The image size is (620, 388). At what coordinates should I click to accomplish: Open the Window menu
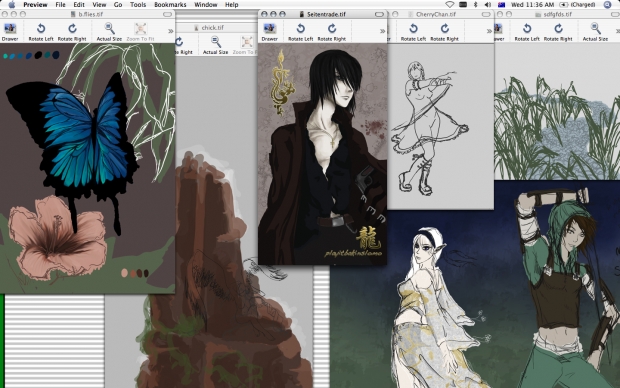pos(206,5)
